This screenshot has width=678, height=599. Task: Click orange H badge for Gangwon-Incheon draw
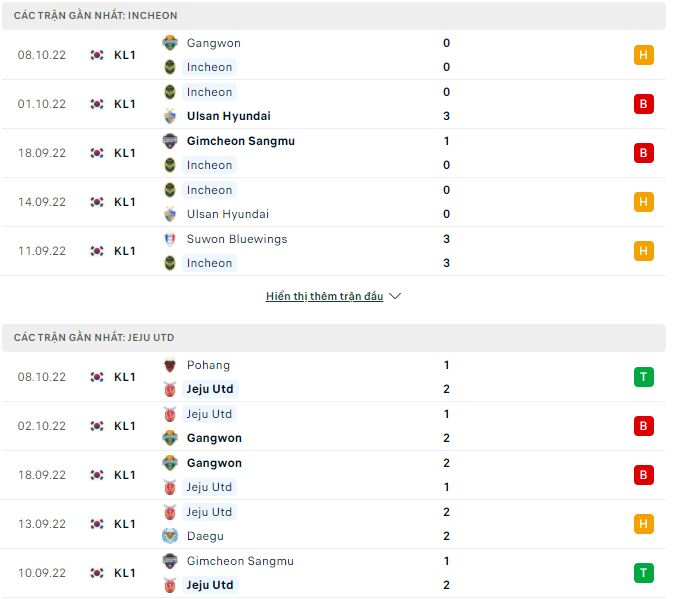(x=644, y=55)
